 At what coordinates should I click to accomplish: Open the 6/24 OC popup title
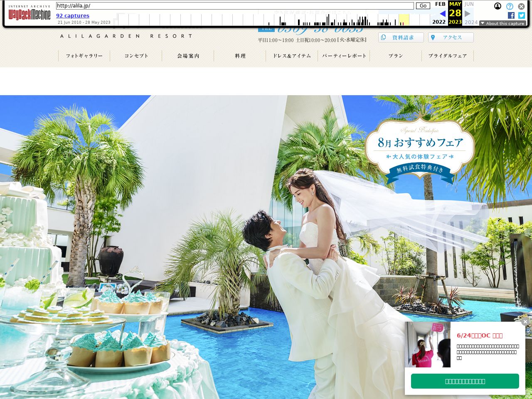point(480,335)
